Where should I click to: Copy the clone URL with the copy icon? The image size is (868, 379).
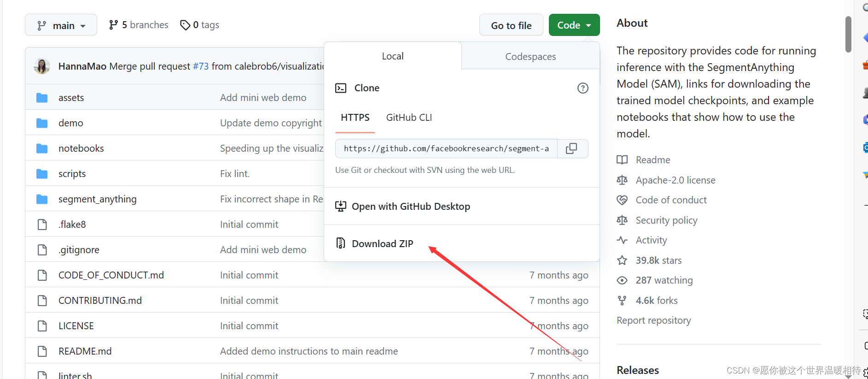571,148
